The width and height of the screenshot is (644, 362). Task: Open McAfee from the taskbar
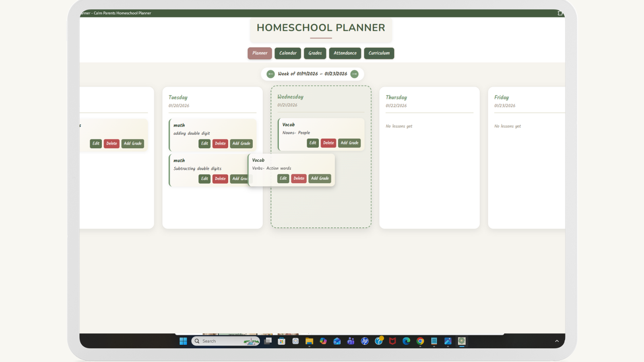[x=392, y=341]
